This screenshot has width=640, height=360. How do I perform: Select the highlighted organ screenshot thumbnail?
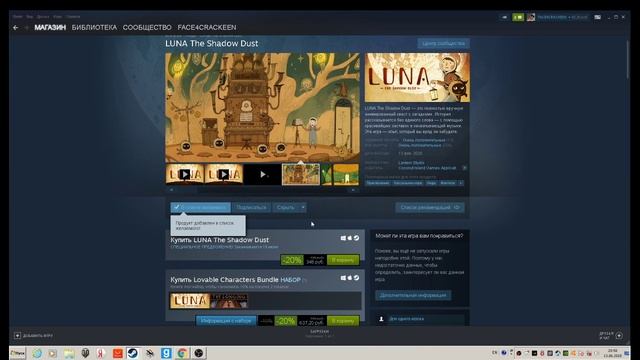pos(301,174)
